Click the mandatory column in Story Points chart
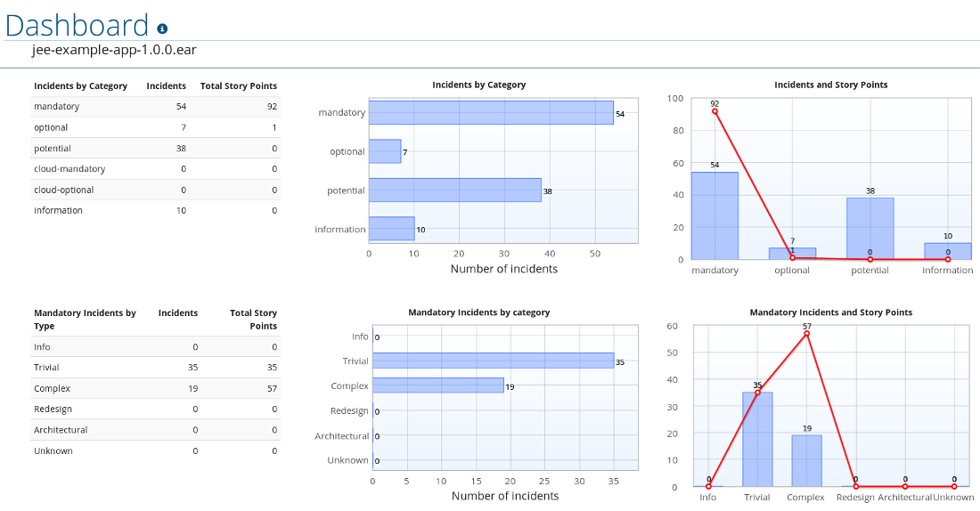980x511 pixels. [x=715, y=215]
